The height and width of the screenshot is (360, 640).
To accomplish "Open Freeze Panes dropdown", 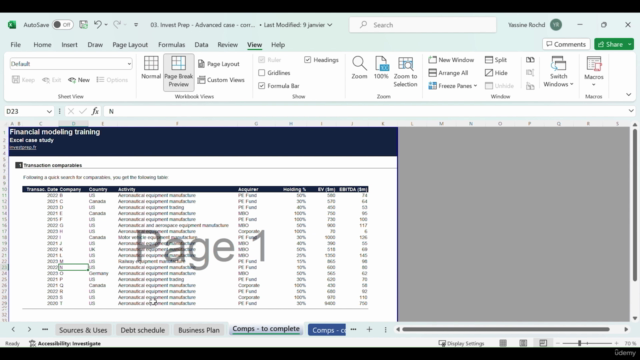I will 453,86.
